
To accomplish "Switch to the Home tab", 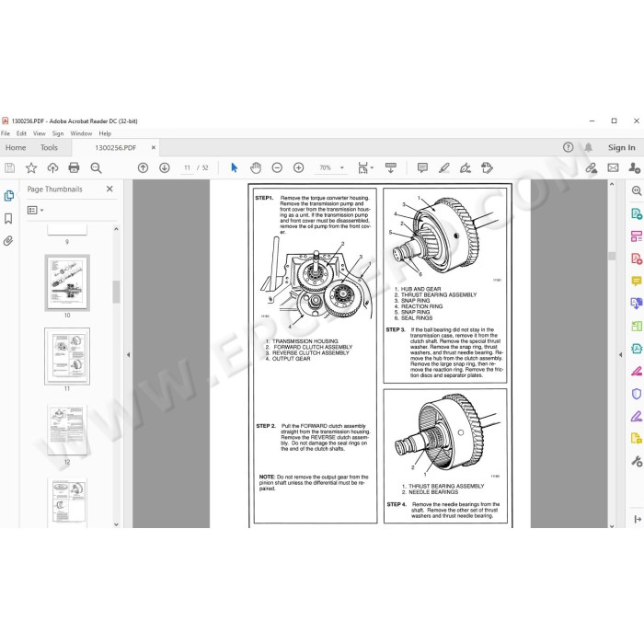I will (x=16, y=147).
